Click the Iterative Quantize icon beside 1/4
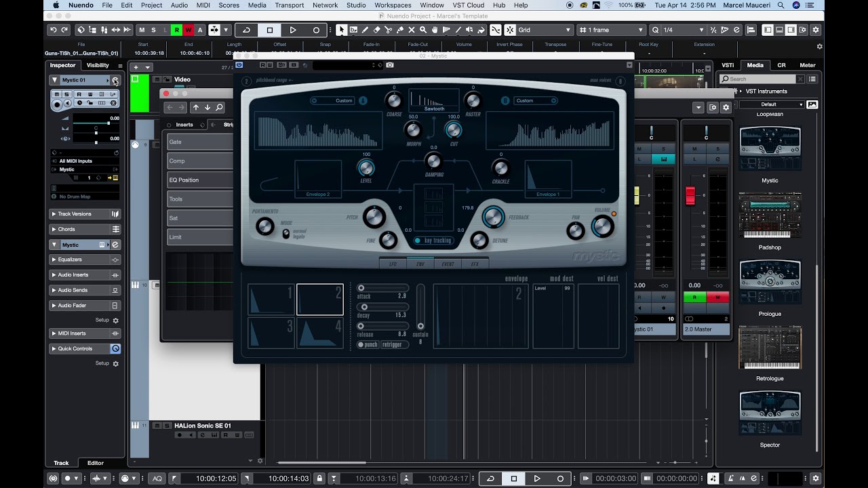The width and height of the screenshot is (868, 488). (713, 30)
